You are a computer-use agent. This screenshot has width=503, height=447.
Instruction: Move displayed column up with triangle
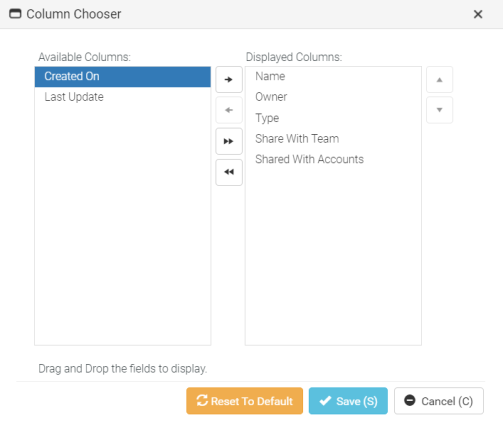coord(439,80)
